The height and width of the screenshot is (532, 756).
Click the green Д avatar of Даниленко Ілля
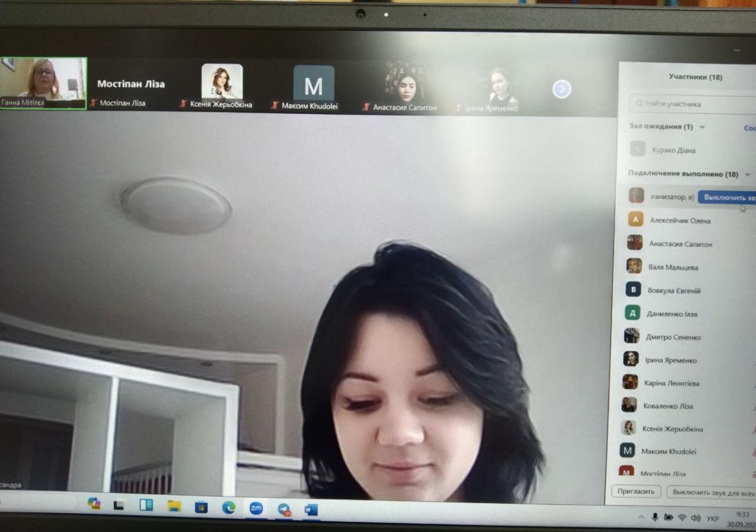[x=633, y=313]
